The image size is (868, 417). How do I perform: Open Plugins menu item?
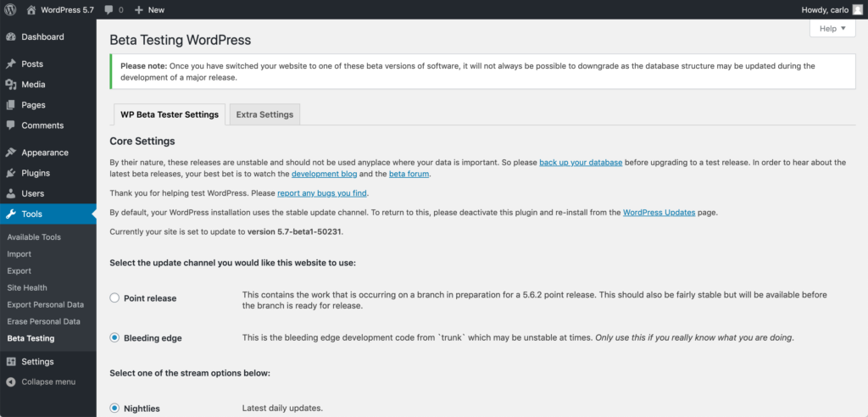click(48, 173)
